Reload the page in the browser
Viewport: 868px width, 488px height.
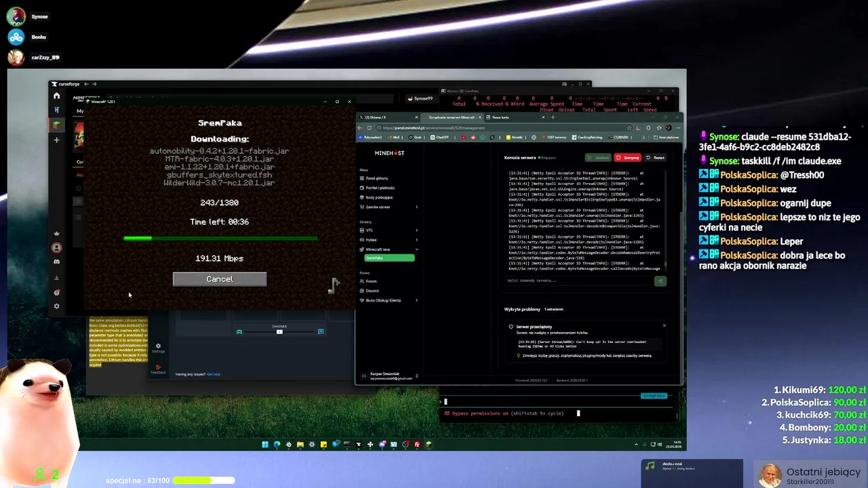[x=370, y=127]
